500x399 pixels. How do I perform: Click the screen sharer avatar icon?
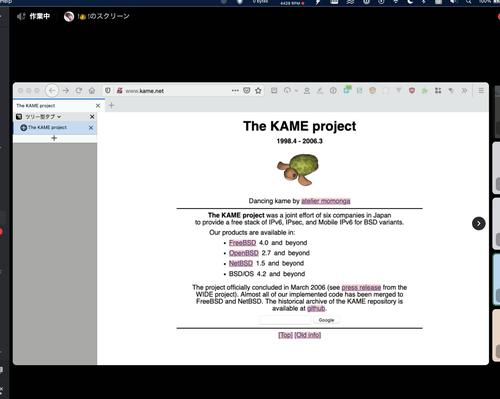[69, 16]
